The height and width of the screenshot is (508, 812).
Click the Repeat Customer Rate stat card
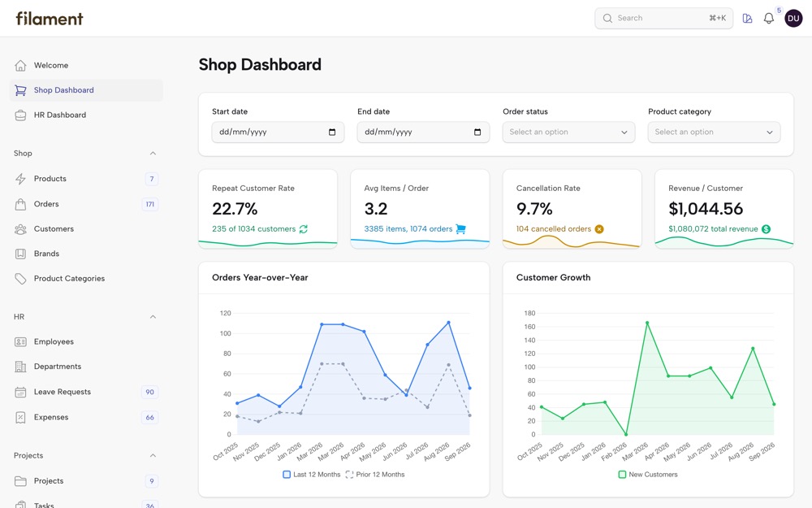[x=268, y=209]
